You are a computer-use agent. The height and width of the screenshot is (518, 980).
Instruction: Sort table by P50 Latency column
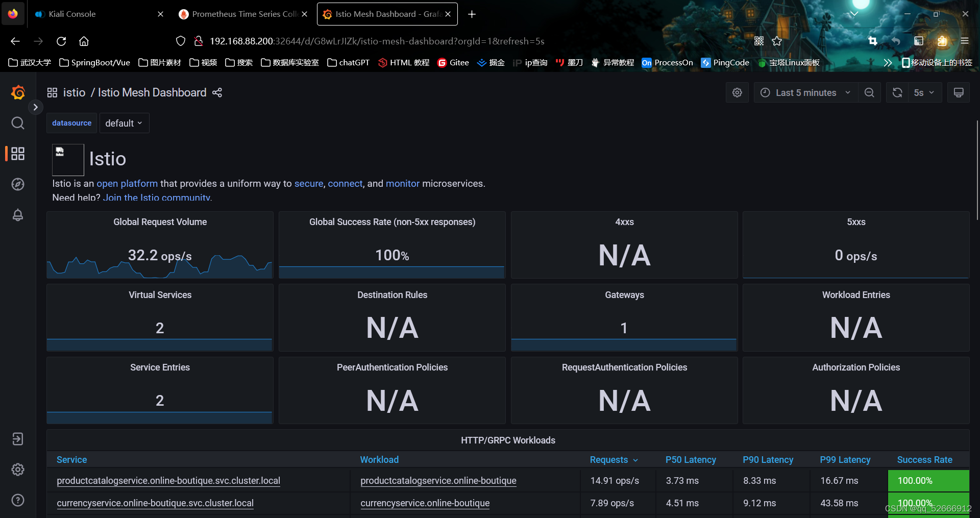691,460
